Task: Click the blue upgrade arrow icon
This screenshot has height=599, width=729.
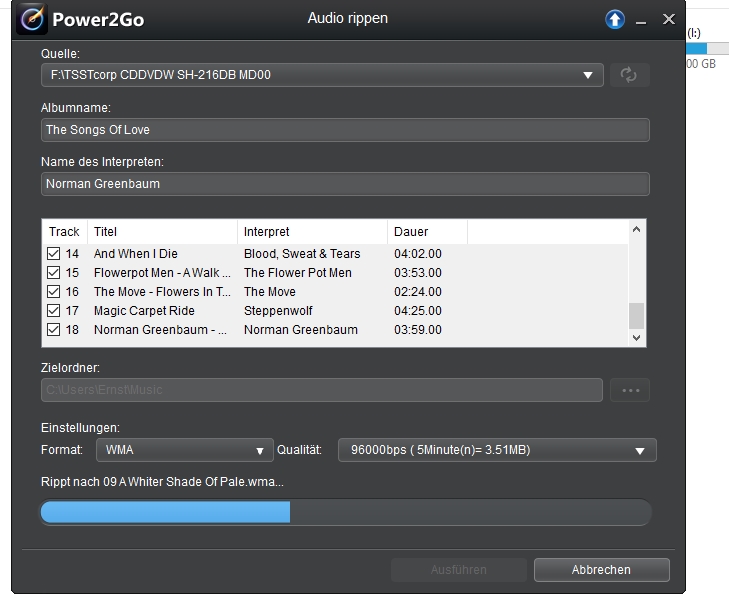Action: [615, 20]
